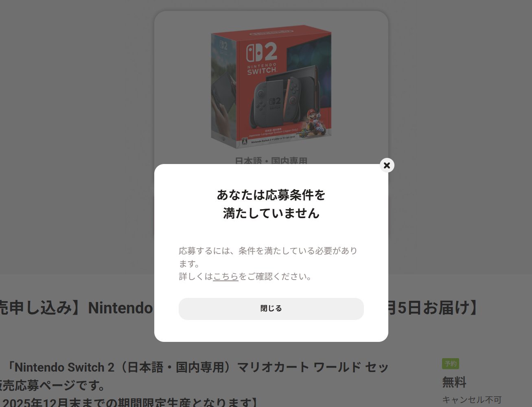This screenshot has height=407, width=532.
Task: Click the 売申し込み】Nintendo page title
Action: pos(77,308)
